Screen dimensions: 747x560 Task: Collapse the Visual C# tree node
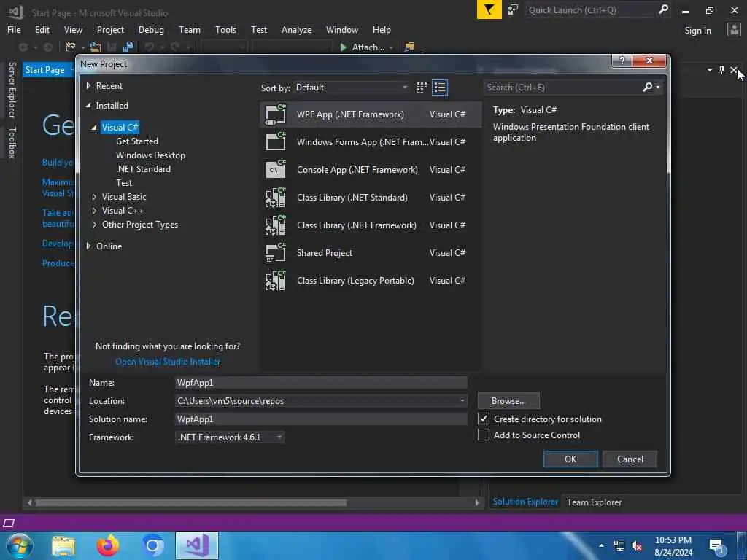(94, 127)
